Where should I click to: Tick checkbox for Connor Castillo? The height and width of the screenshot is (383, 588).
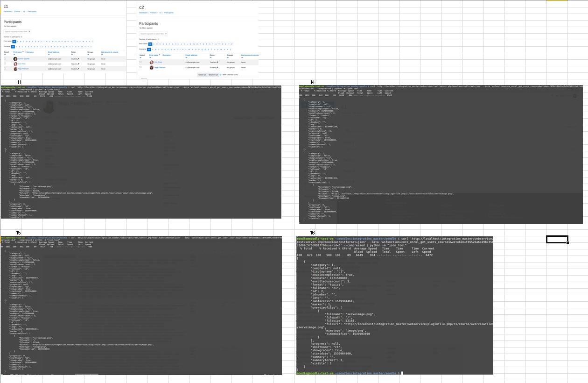(5, 59)
